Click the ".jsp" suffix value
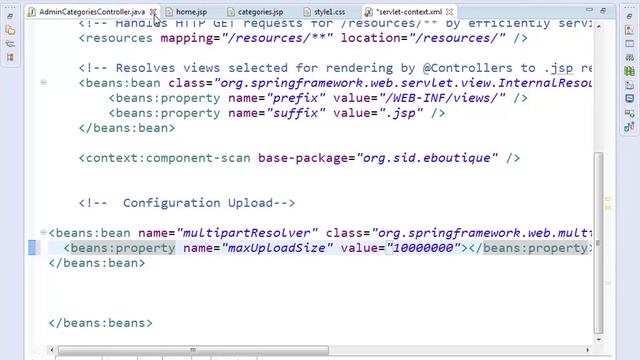The height and width of the screenshot is (360, 640). (x=401, y=113)
